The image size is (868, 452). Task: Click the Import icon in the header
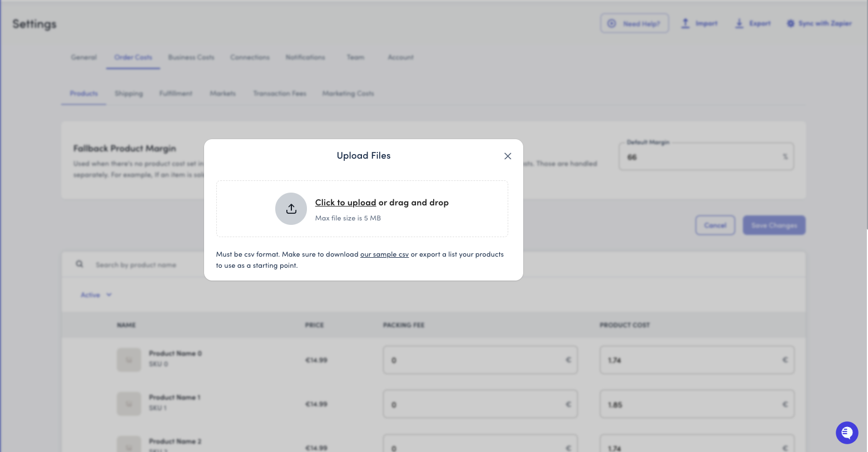point(686,23)
